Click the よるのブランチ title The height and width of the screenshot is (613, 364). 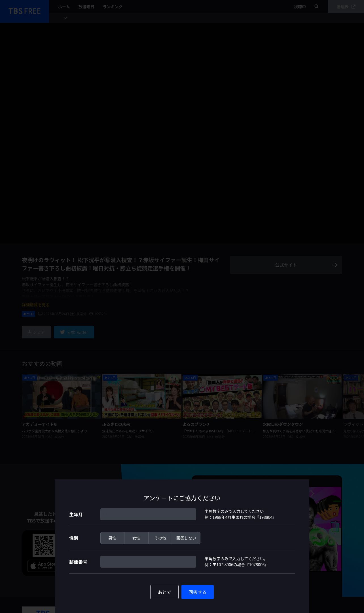click(x=196, y=424)
